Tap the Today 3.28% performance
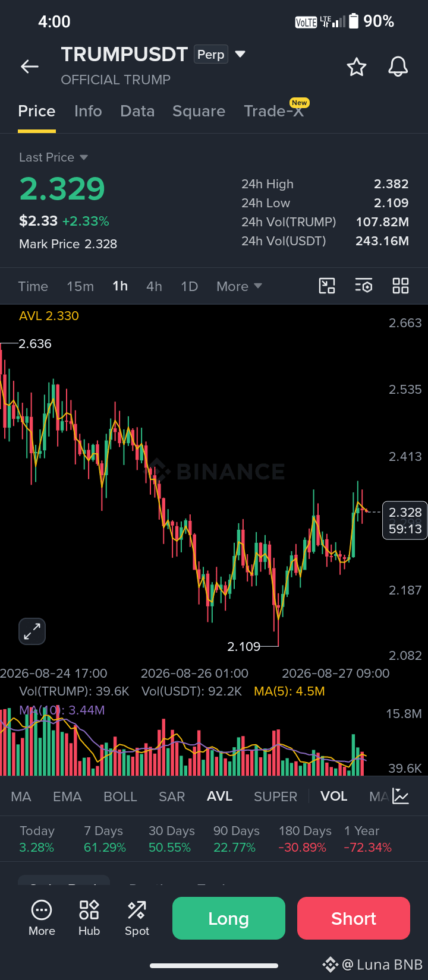 (37, 839)
